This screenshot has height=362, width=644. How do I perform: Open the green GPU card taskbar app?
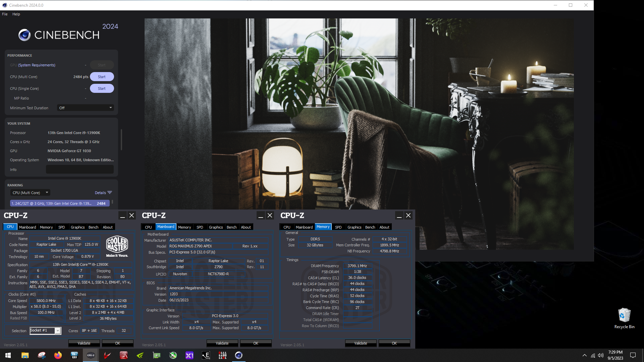[157, 355]
